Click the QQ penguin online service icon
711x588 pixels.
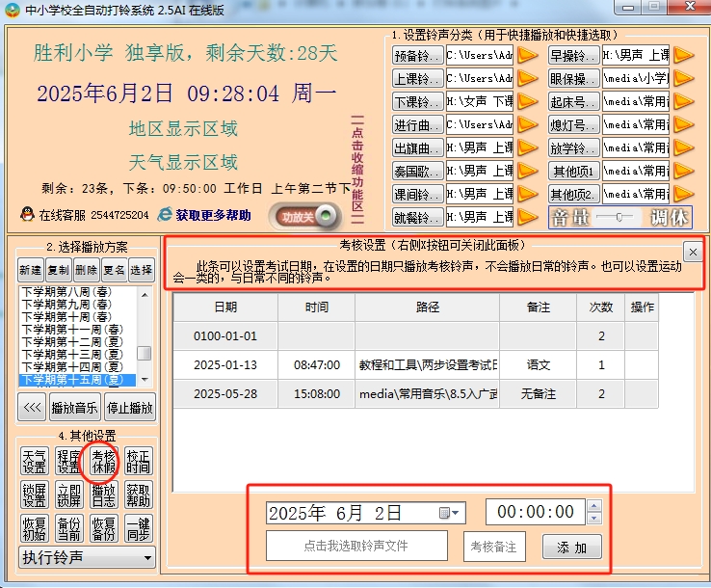click(x=28, y=214)
